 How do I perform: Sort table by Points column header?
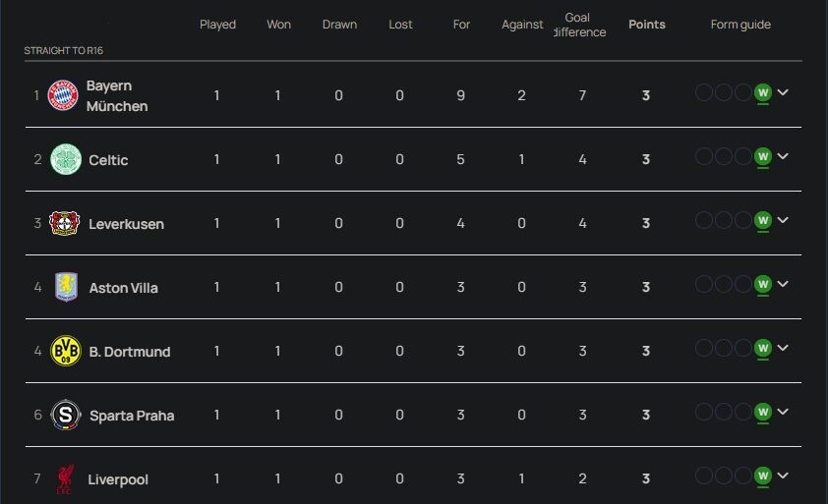coord(646,25)
